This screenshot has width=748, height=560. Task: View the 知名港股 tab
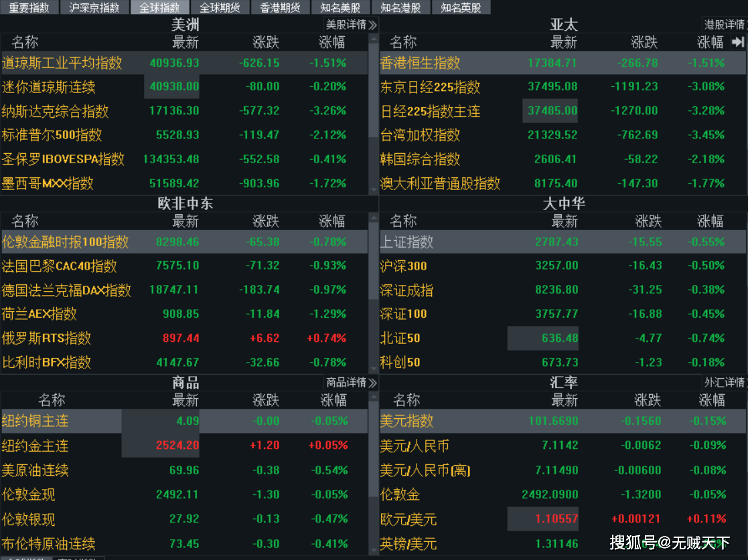(400, 7)
